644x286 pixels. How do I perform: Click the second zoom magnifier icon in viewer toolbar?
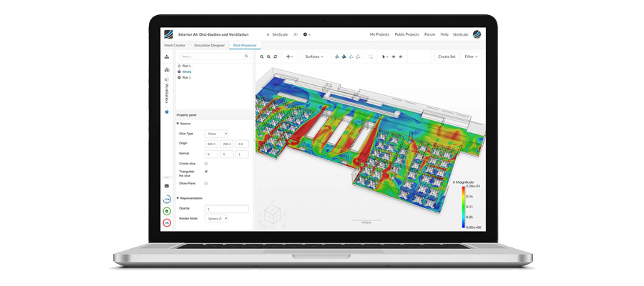click(x=268, y=56)
